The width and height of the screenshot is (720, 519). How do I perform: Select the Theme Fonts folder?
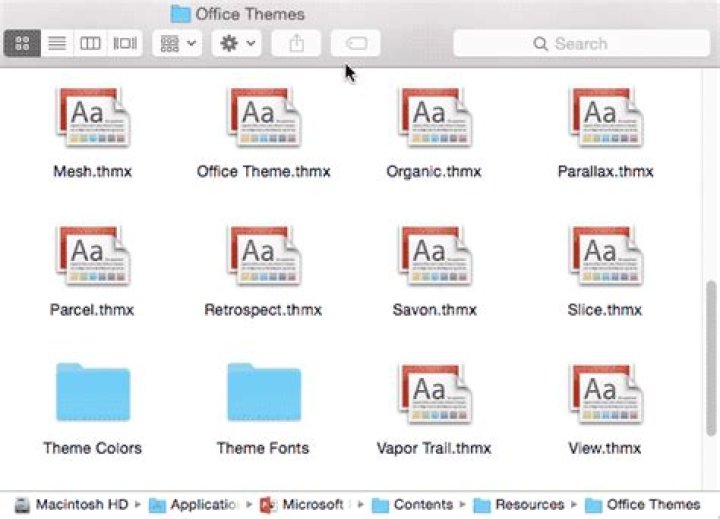click(x=263, y=394)
